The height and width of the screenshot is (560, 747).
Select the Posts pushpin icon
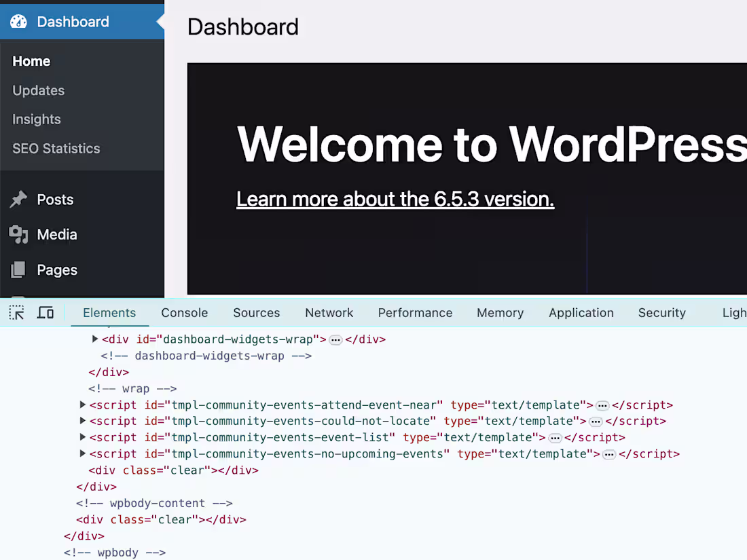tap(19, 199)
